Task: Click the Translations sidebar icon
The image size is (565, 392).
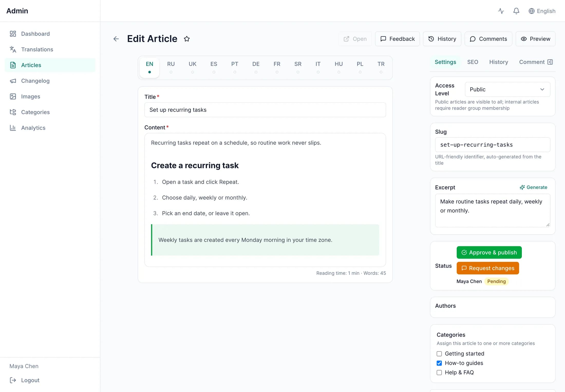Action: 13,50
